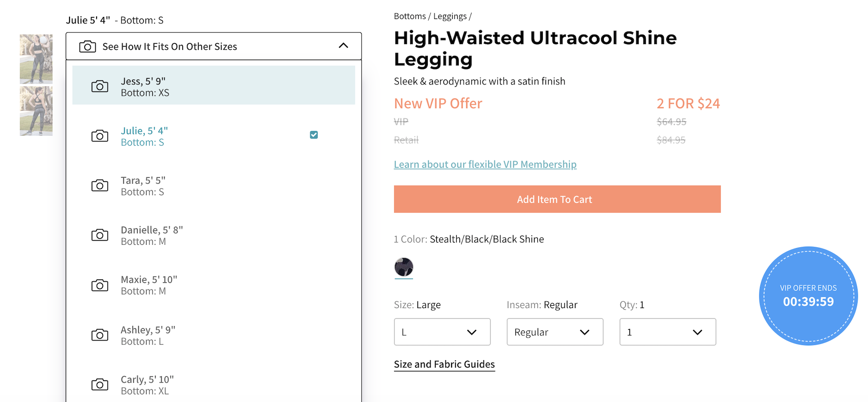View the first product thumbnail image
868x402 pixels.
click(36, 59)
